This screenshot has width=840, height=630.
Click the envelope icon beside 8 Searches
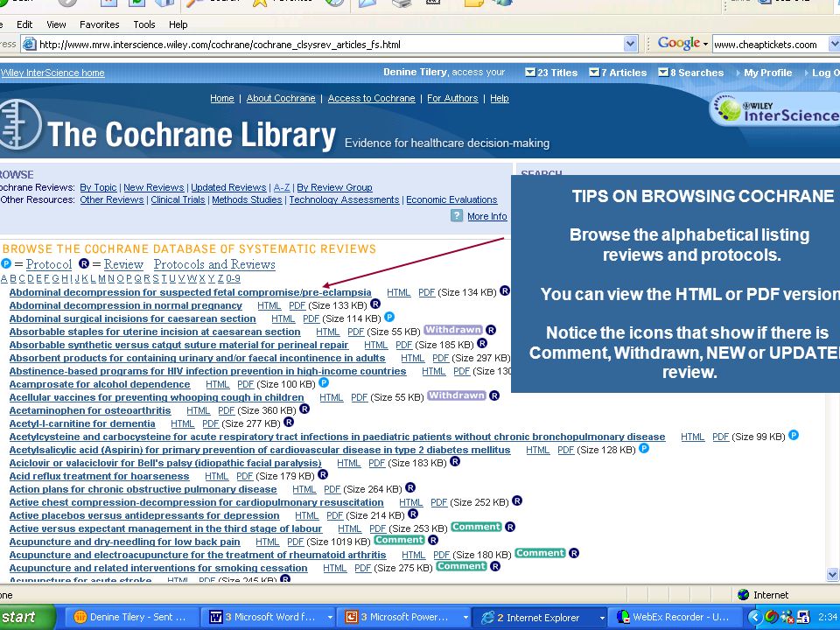(663, 73)
